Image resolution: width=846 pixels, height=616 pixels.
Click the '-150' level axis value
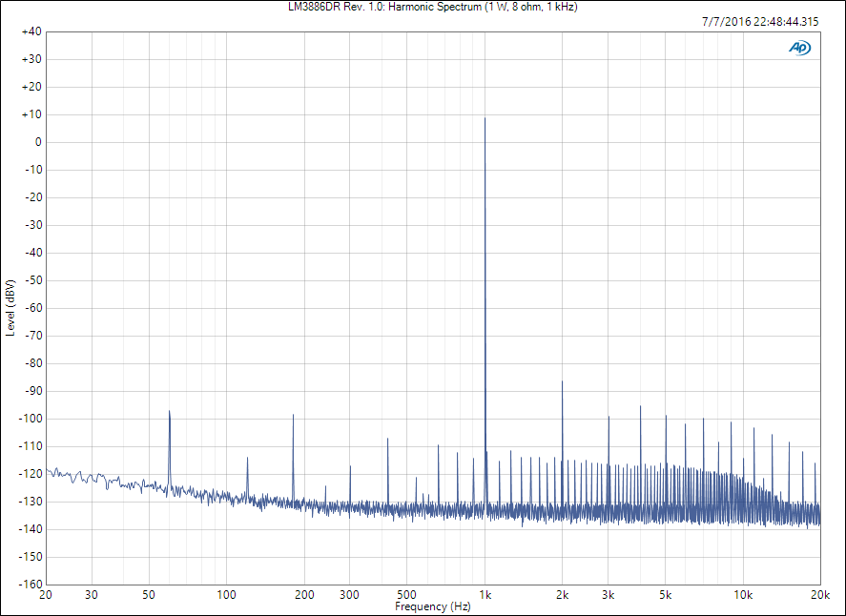coord(31,557)
